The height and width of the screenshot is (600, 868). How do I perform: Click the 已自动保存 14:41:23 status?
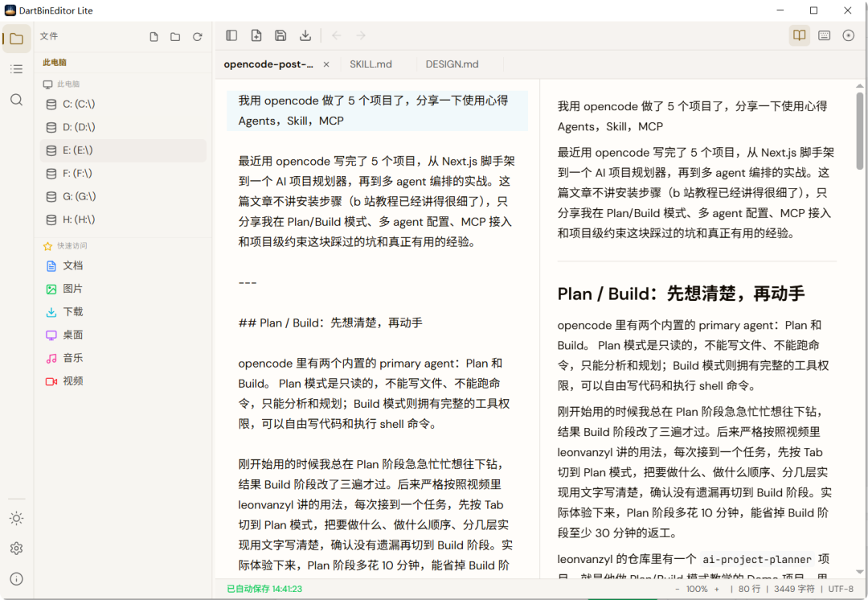[x=264, y=589]
